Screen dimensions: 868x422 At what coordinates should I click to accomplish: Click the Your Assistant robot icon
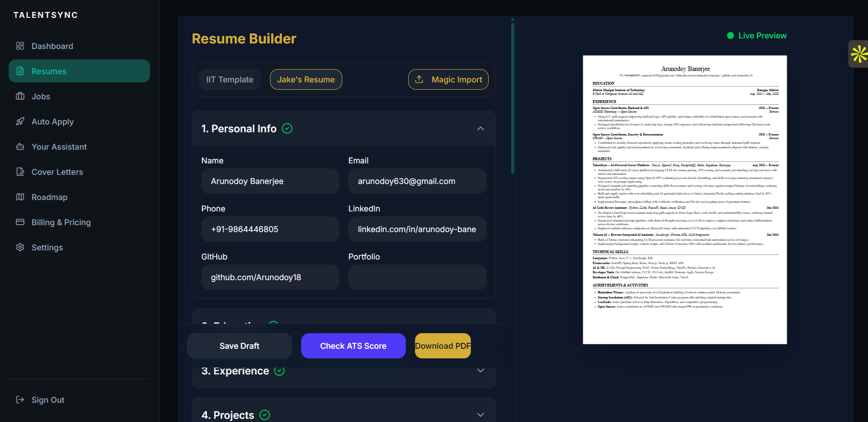tap(20, 146)
